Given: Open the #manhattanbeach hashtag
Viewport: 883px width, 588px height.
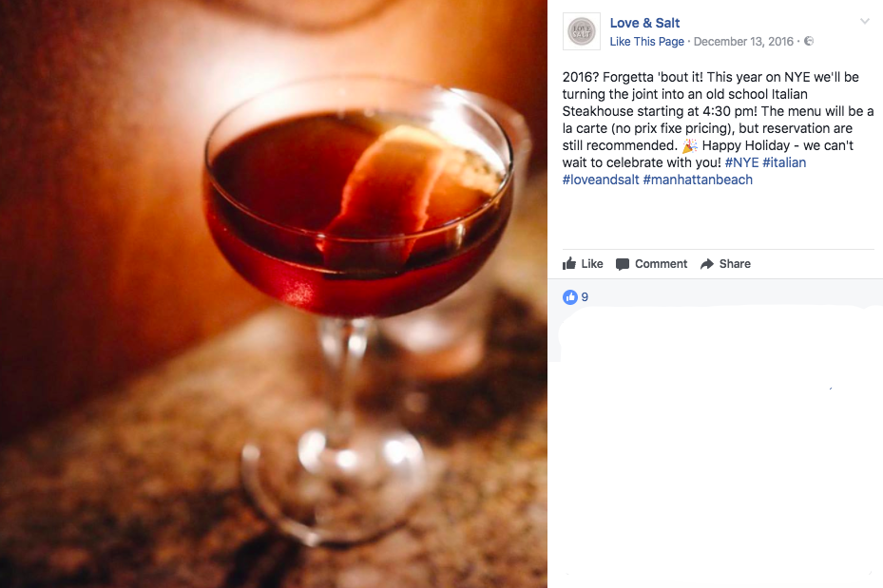Looking at the screenshot, I should point(698,180).
